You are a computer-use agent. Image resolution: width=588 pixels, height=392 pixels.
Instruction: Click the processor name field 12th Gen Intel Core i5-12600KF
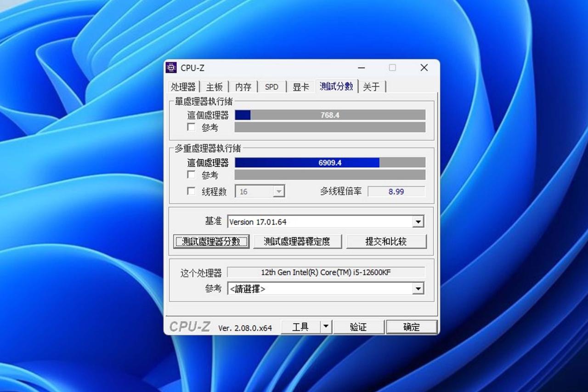326,273
